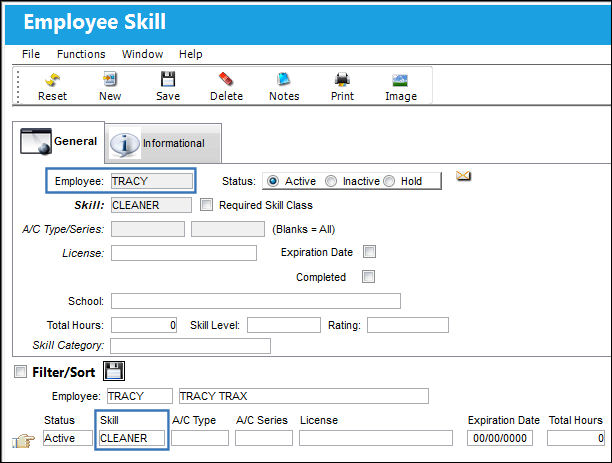Viewport: 612px width, 463px height.
Task: Select the Active status cell in grid
Action: (68, 438)
